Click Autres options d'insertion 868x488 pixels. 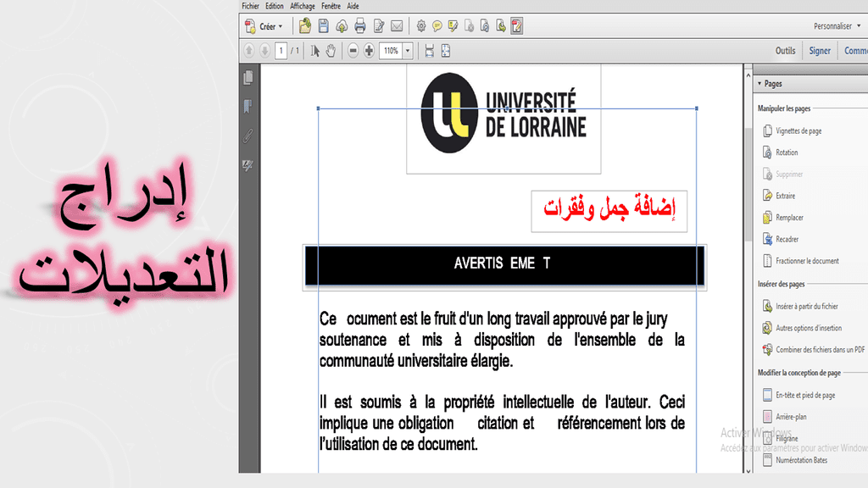pyautogui.click(x=802, y=328)
